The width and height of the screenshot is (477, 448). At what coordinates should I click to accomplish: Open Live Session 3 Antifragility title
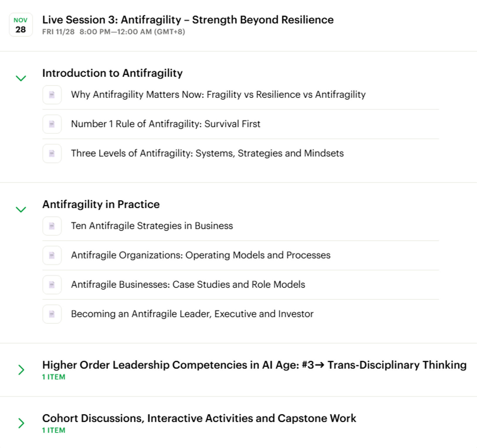188,20
